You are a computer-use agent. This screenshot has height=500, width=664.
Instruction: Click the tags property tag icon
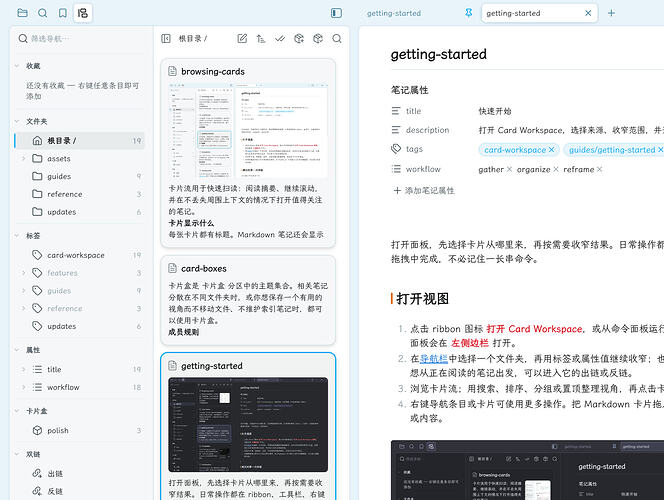pos(396,149)
